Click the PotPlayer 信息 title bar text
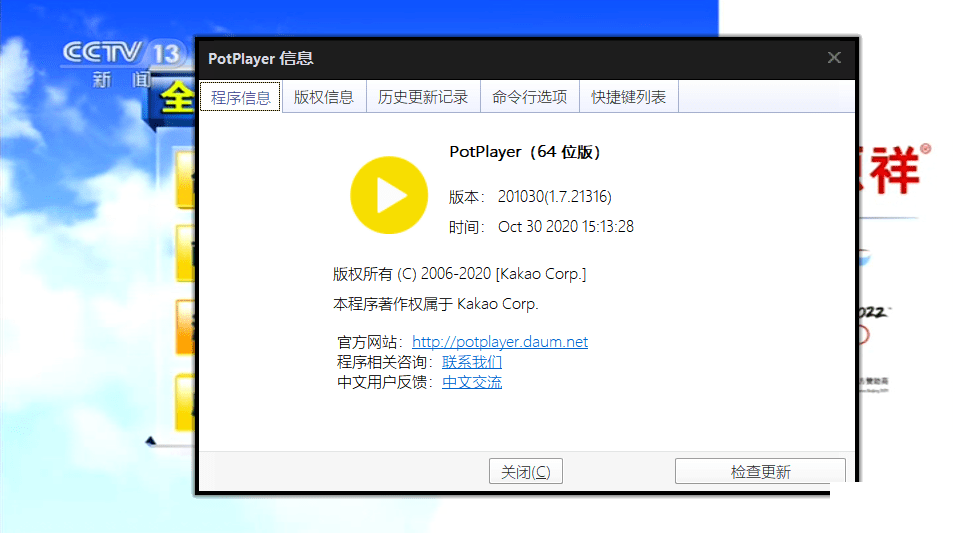The image size is (953, 533). [x=261, y=58]
